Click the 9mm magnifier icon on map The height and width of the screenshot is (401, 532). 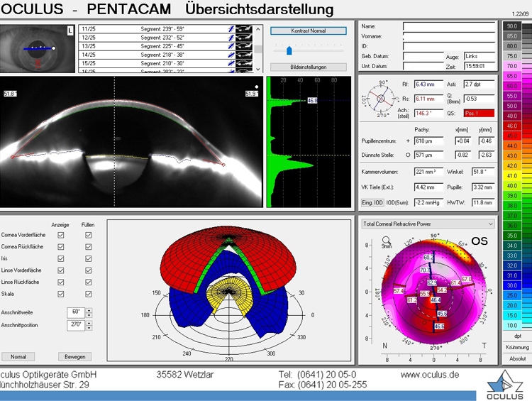[x=386, y=242]
